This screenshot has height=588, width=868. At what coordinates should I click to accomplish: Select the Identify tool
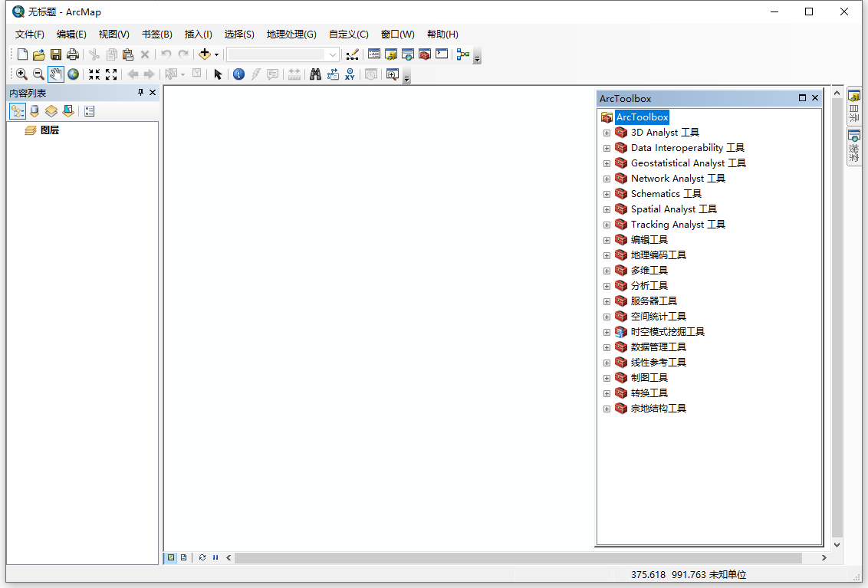point(238,74)
